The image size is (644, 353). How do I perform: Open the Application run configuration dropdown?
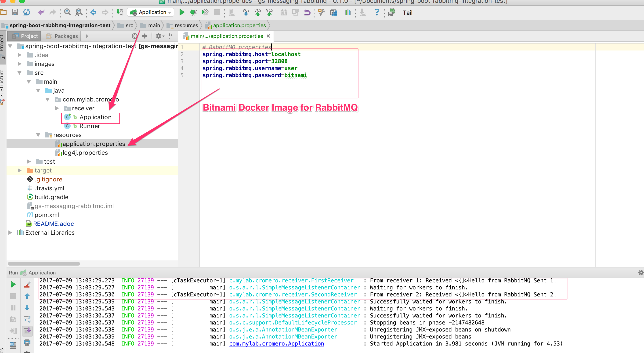coord(151,12)
